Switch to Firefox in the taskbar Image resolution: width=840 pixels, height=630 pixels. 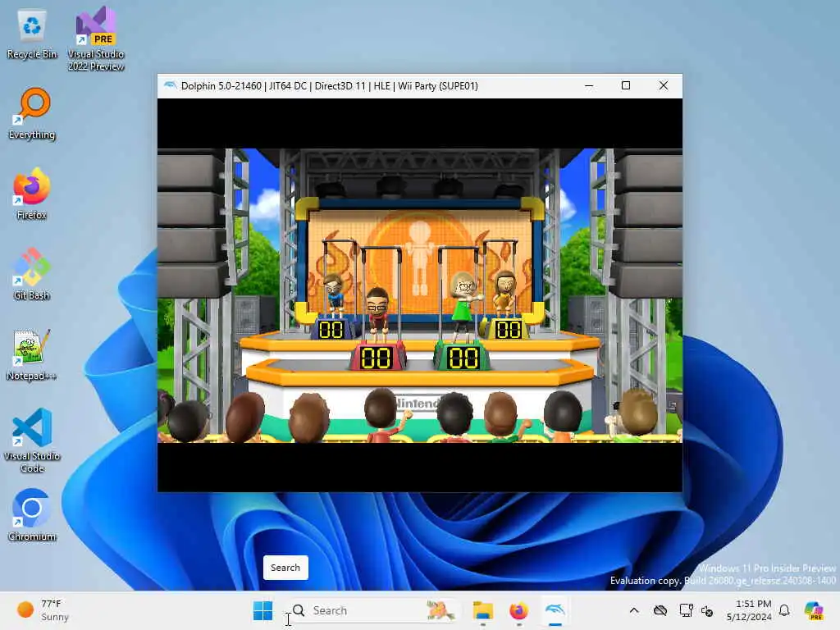pyautogui.click(x=518, y=610)
